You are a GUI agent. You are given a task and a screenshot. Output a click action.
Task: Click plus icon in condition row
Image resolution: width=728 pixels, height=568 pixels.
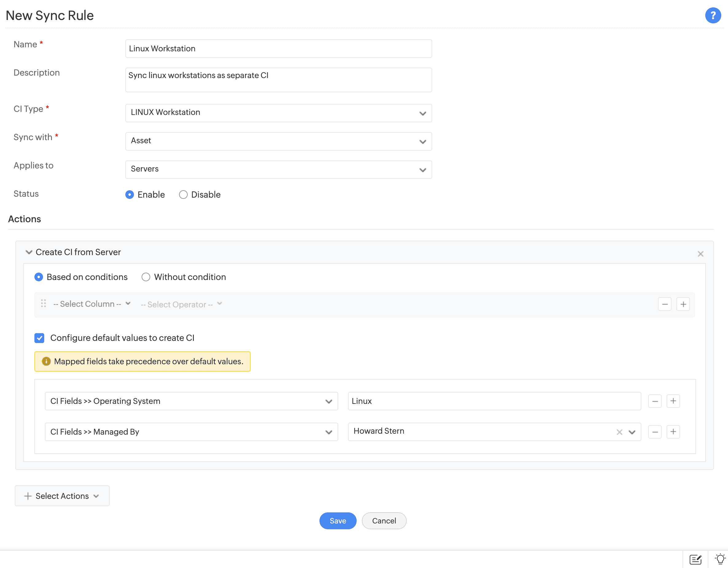point(683,304)
